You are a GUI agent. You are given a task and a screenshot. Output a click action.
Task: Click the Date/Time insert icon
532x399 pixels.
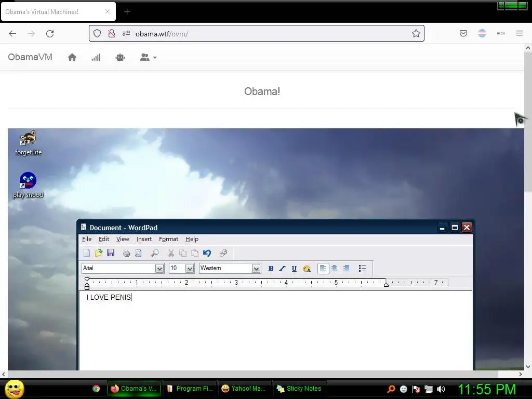[x=223, y=253]
